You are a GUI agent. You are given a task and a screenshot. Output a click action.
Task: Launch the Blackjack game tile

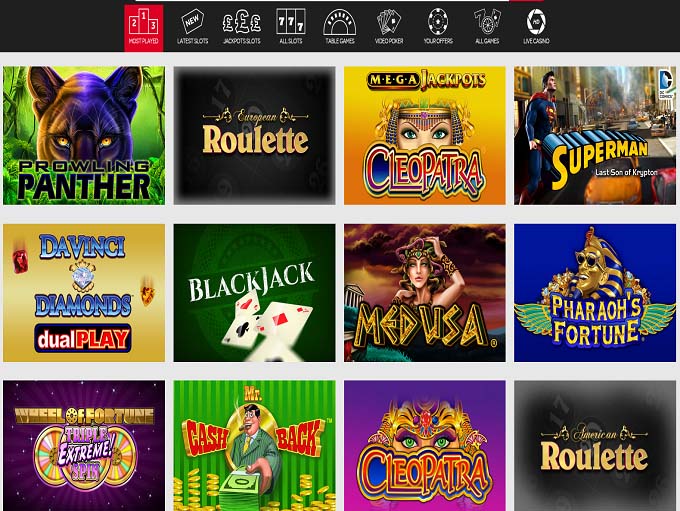coord(255,293)
